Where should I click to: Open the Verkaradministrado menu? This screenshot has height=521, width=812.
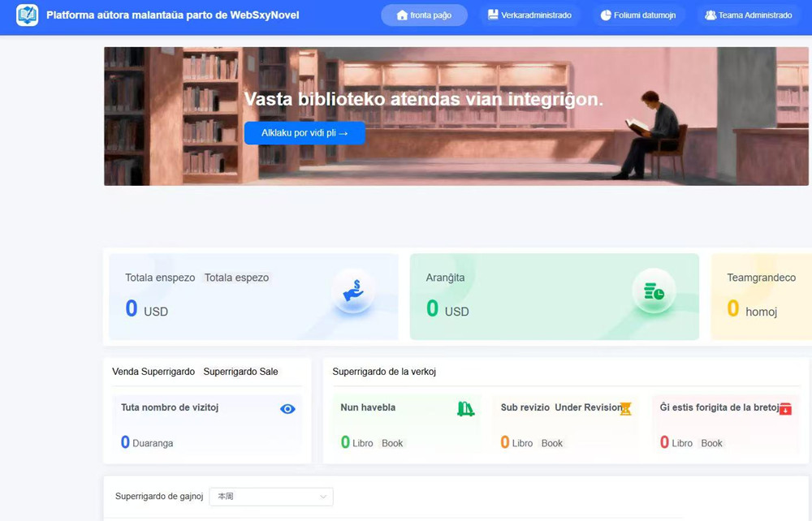click(x=529, y=15)
